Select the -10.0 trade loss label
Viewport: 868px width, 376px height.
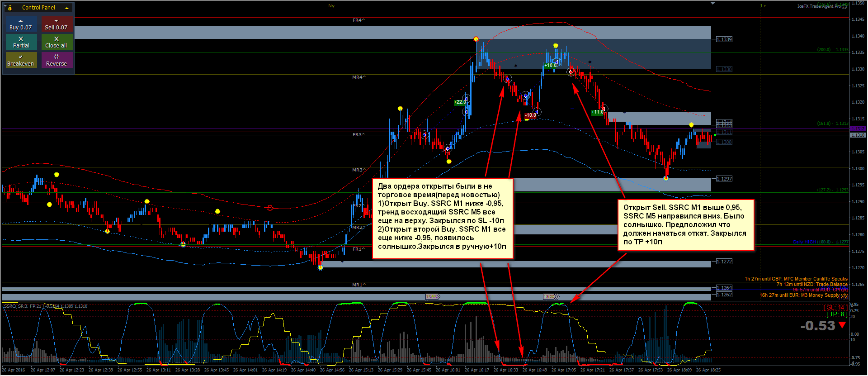530,115
